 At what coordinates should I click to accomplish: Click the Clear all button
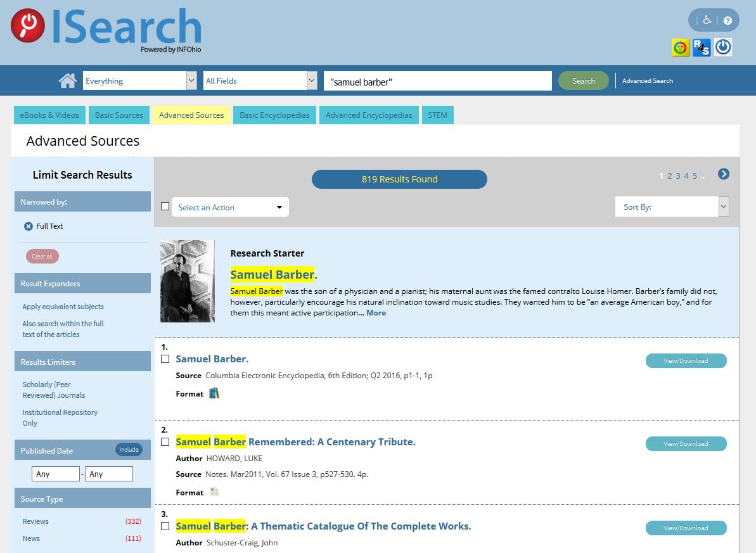(42, 257)
